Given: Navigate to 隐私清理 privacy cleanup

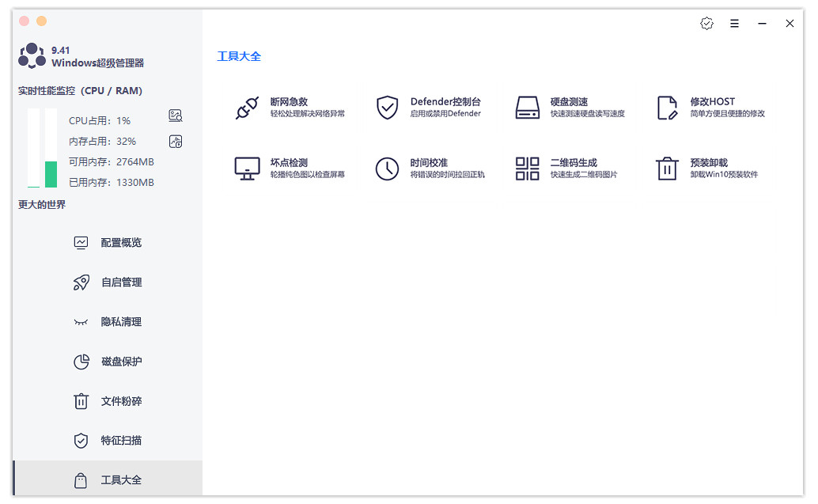Looking at the screenshot, I should pyautogui.click(x=103, y=322).
